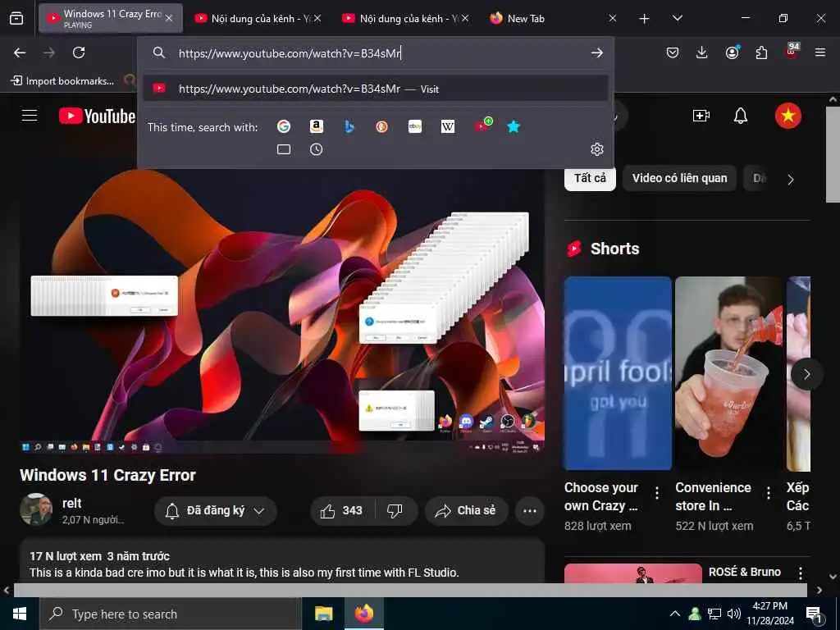840x630 pixels.
Task: Search in Bookmarks via star icon
Action: coord(514,126)
